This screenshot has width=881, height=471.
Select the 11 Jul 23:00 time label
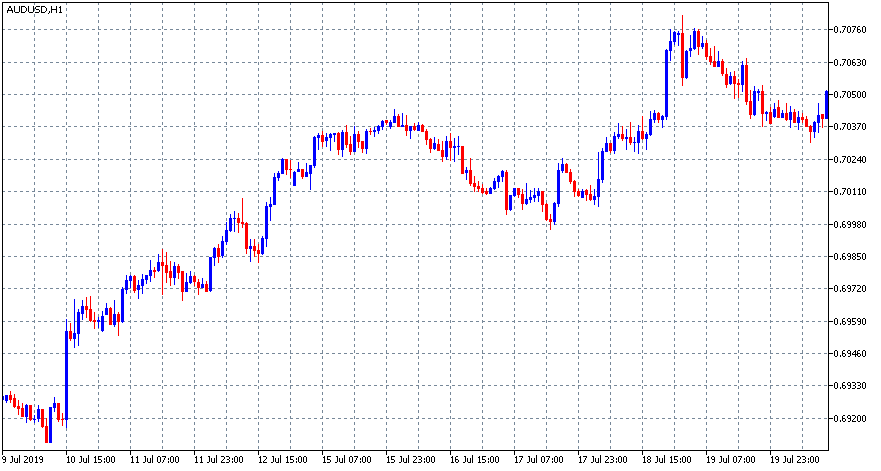219,460
